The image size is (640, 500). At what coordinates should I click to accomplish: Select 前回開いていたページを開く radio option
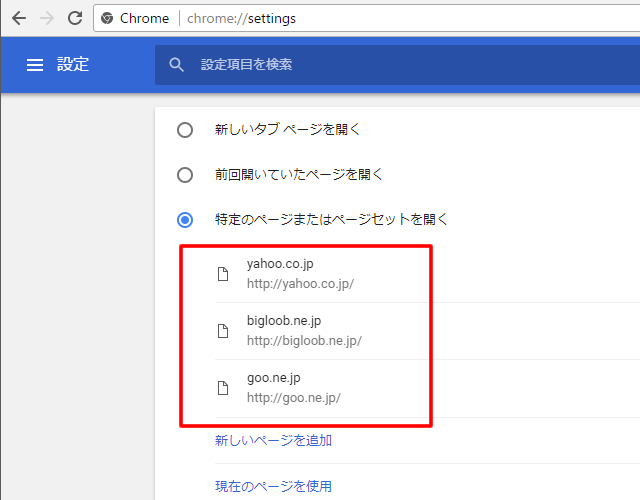(x=185, y=175)
